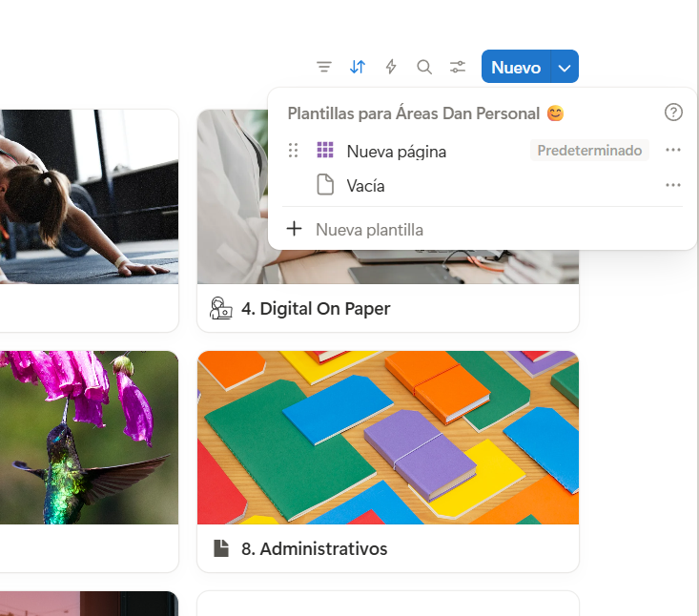Click the smiley emoji in the template header
The width and height of the screenshot is (699, 616).
[555, 113]
